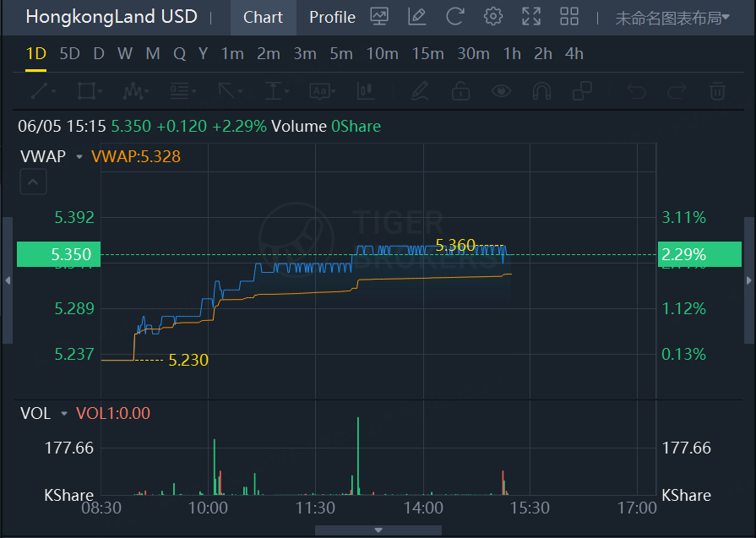Screen dimensions: 756x538
Task: Click the 5.230 low price label
Action: coord(188,360)
